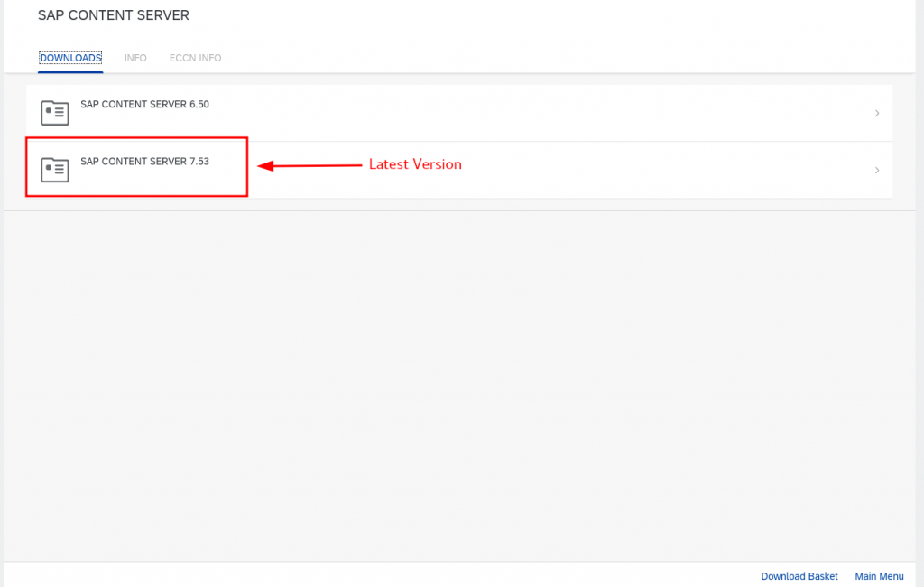Screen dimensions: 924x587
Task: Open the INFO tab
Action: pyautogui.click(x=135, y=58)
